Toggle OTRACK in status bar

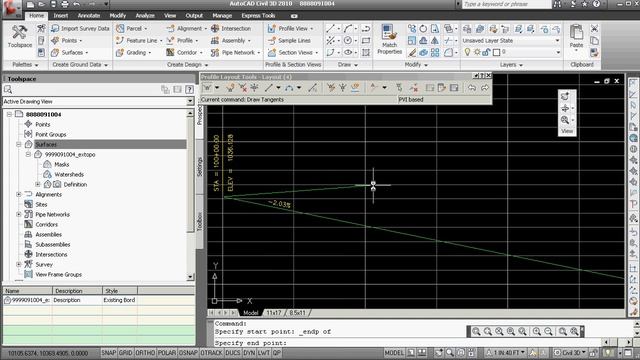pos(211,353)
